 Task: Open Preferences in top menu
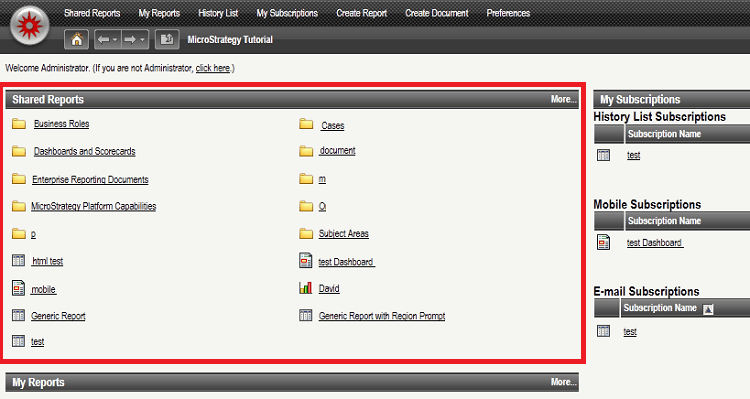(508, 13)
